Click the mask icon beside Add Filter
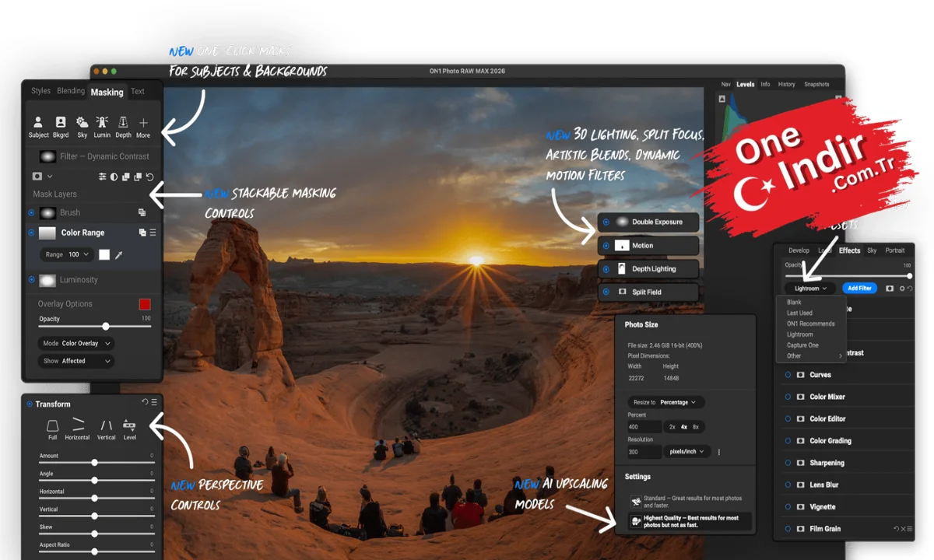The image size is (934, 560). tap(890, 288)
